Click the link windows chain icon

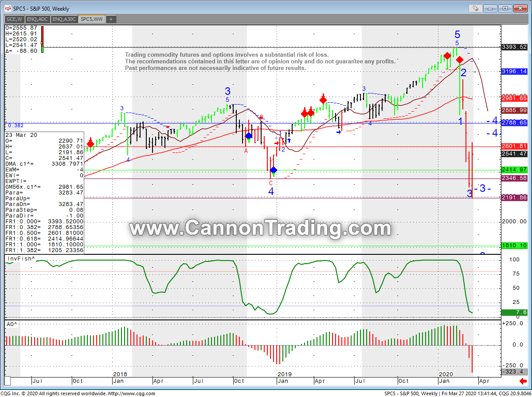[x=475, y=8]
